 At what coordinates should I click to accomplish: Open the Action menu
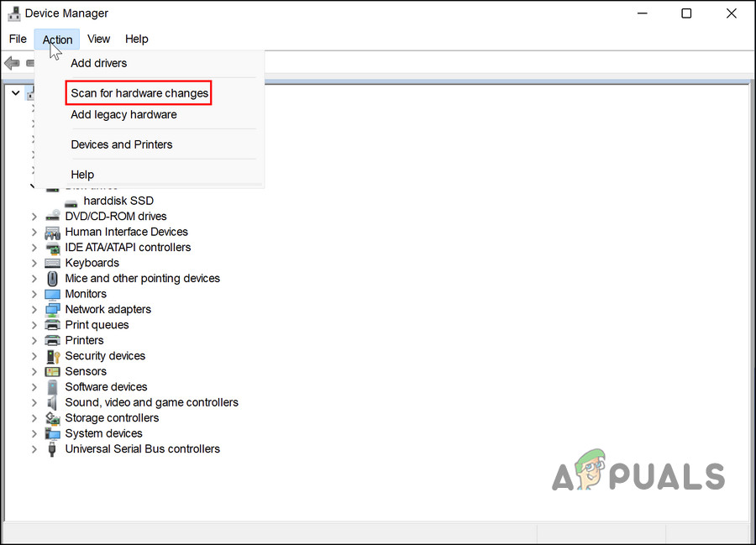(x=57, y=39)
